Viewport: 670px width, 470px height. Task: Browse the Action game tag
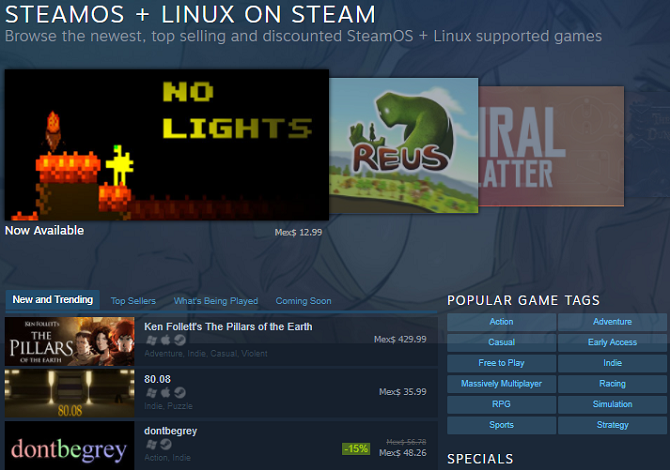[501, 322]
